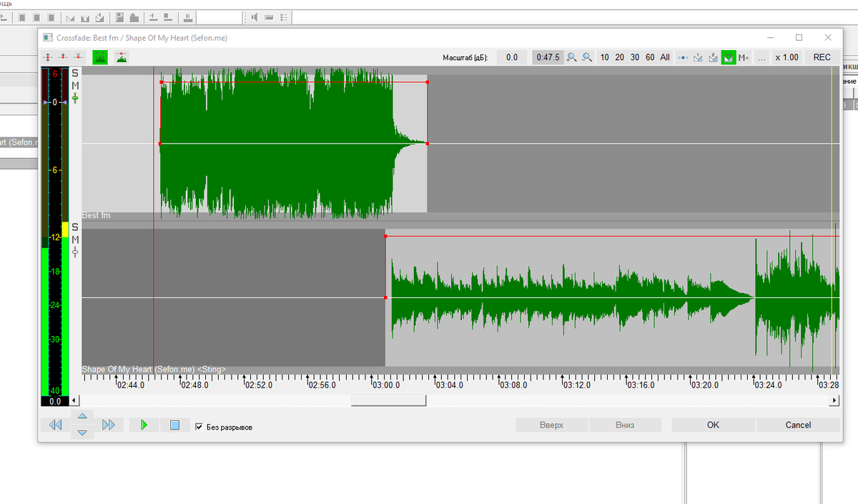This screenshot has width=858, height=504.
Task: Click the delete envelope point tool icon
Action: pos(77,57)
